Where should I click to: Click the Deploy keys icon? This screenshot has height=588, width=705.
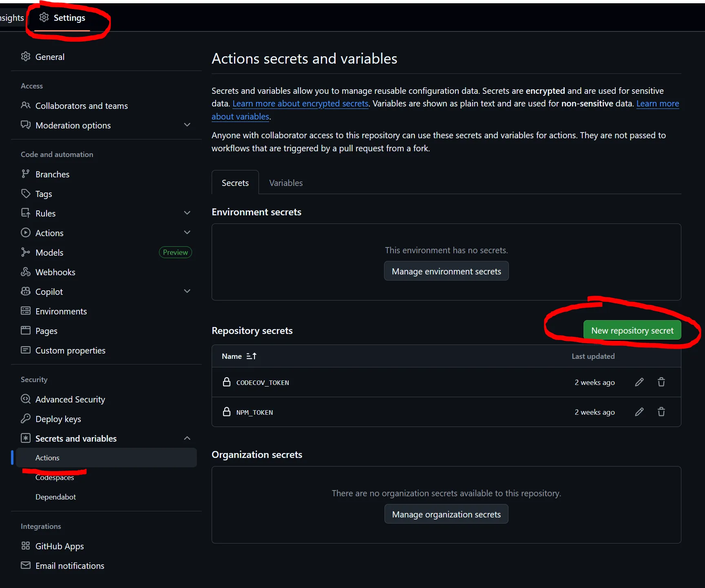click(25, 418)
